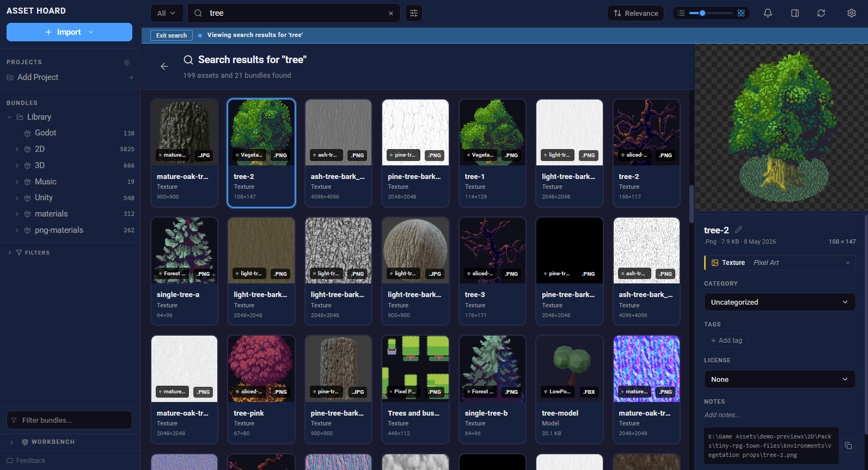This screenshot has width=868, height=470.
Task: Select Godot bundle
Action: pos(70,133)
